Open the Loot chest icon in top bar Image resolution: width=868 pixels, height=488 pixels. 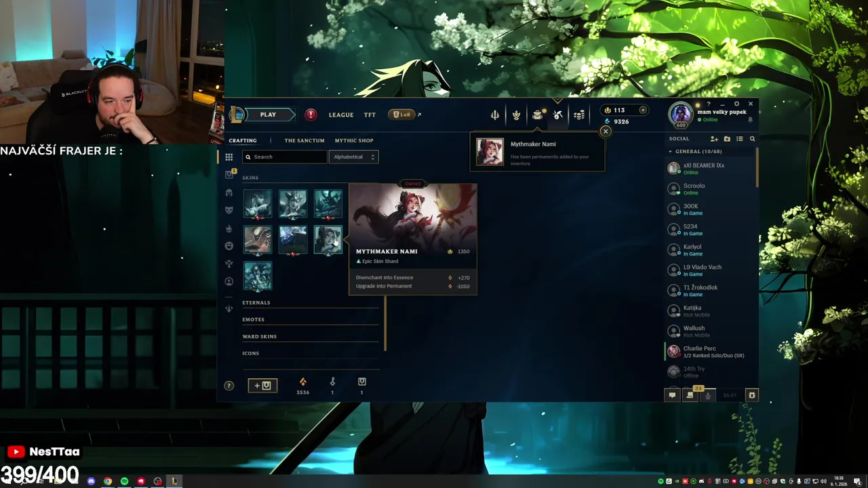pos(537,115)
